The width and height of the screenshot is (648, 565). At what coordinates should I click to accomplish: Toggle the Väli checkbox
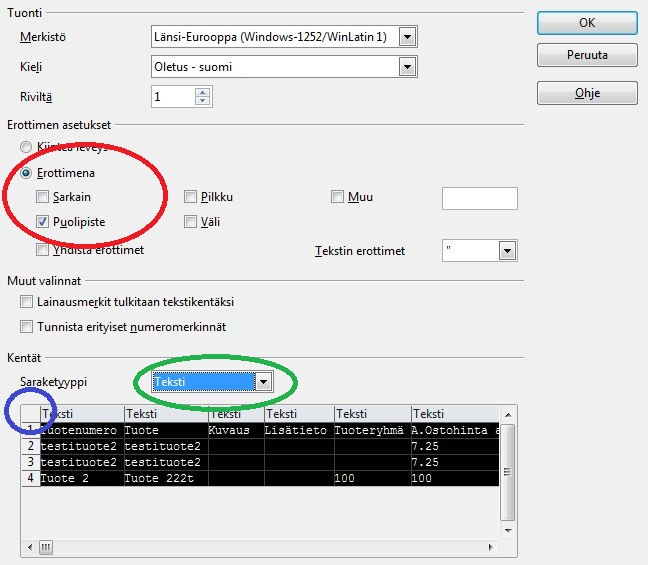tap(191, 222)
